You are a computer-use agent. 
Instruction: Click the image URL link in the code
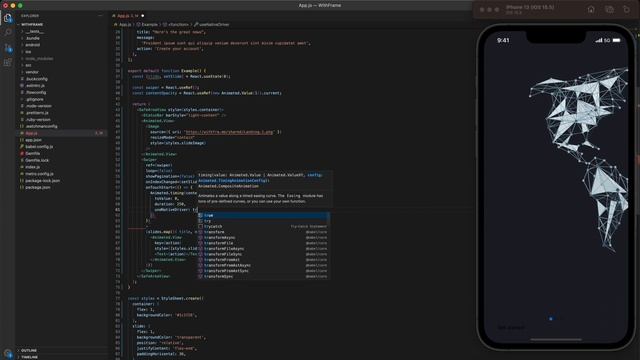point(229,132)
